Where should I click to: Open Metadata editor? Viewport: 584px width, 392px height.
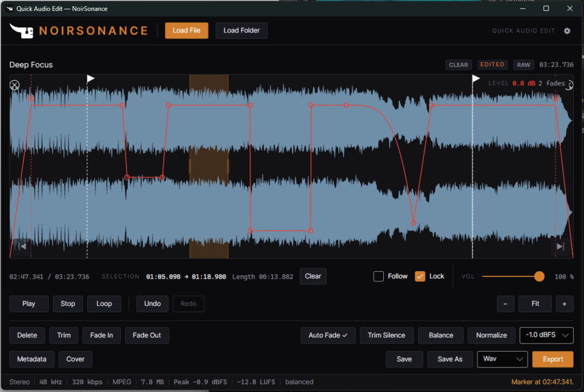(32, 360)
